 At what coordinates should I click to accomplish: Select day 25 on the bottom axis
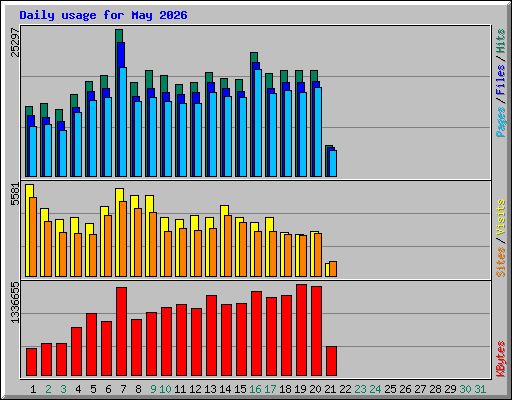[390, 389]
